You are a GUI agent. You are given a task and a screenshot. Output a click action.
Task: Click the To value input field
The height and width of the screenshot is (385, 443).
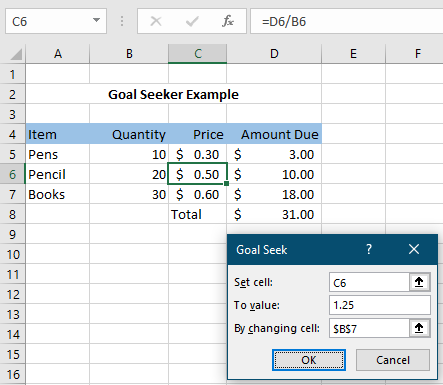tap(380, 305)
